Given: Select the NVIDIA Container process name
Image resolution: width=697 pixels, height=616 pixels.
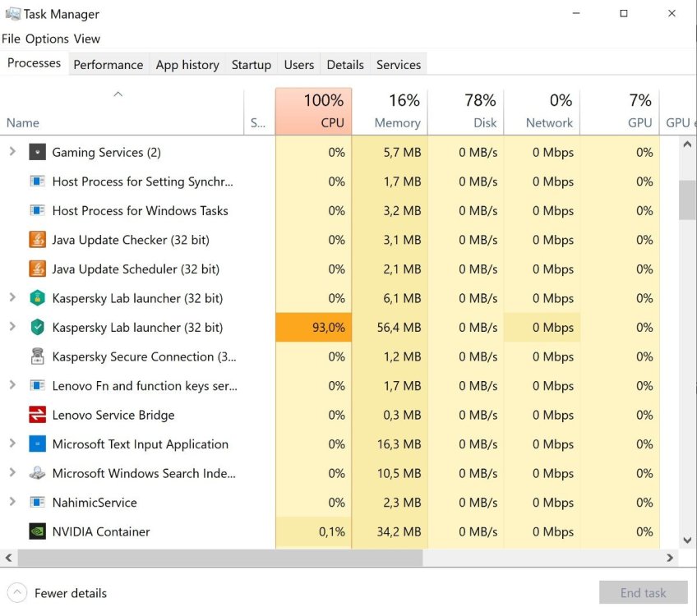Looking at the screenshot, I should coord(101,531).
